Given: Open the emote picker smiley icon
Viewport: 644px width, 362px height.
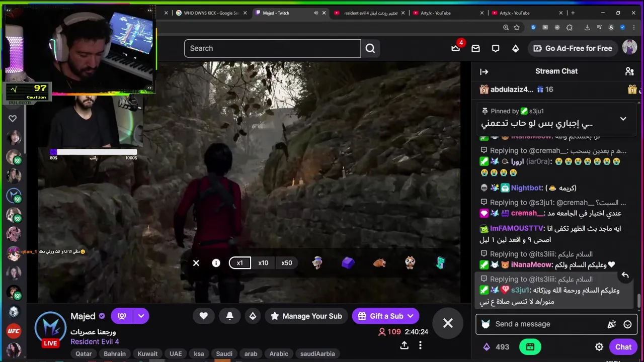Looking at the screenshot, I should 627,324.
